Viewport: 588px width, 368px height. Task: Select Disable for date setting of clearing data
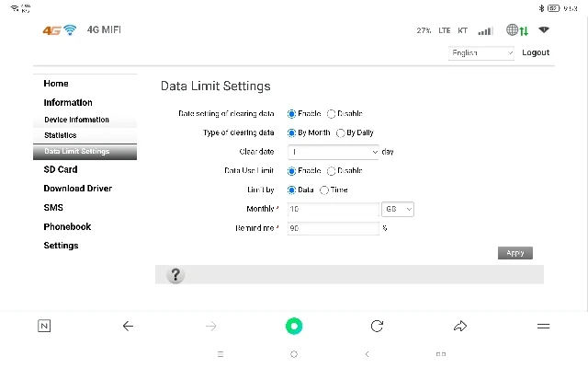click(x=331, y=114)
